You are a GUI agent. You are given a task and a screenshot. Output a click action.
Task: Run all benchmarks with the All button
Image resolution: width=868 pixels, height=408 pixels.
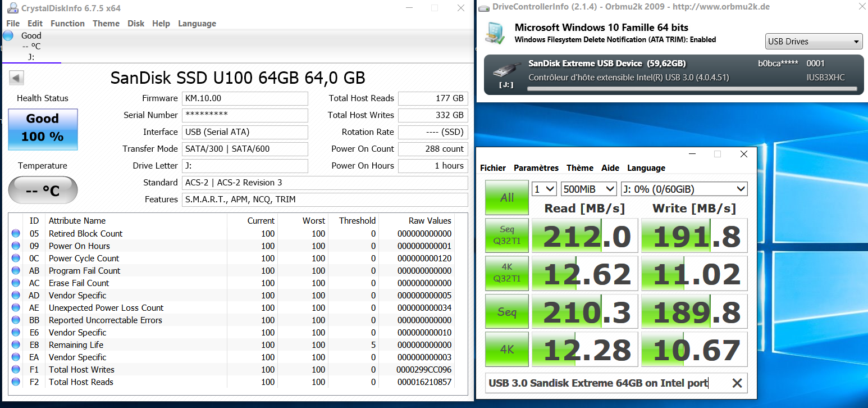(x=507, y=197)
